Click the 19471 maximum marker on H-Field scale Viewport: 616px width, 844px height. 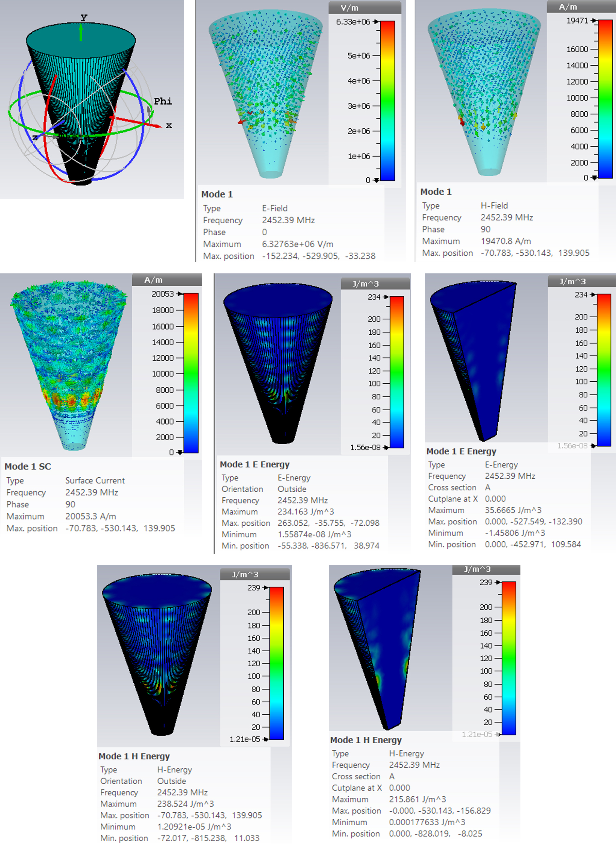click(x=594, y=21)
